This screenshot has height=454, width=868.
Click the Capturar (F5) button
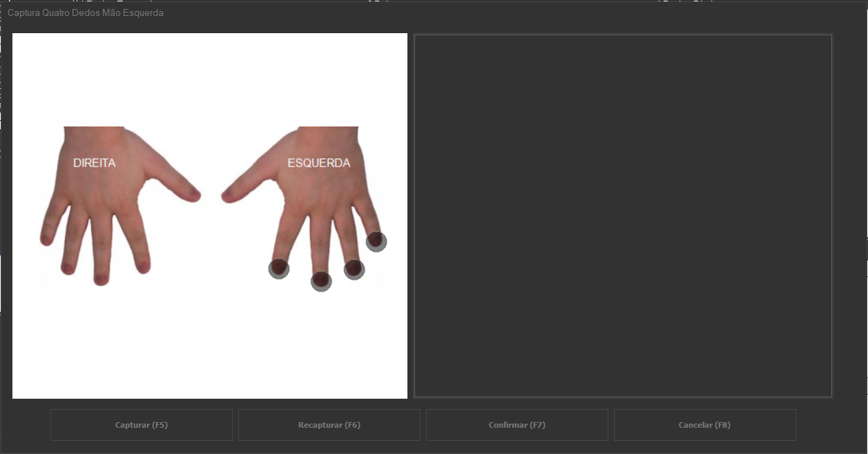tap(141, 425)
